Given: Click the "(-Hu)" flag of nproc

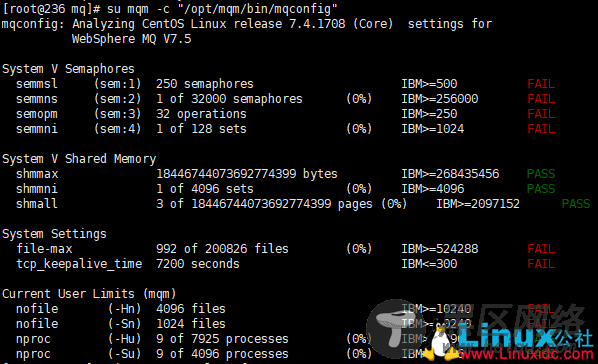Looking at the screenshot, I should tap(124, 339).
